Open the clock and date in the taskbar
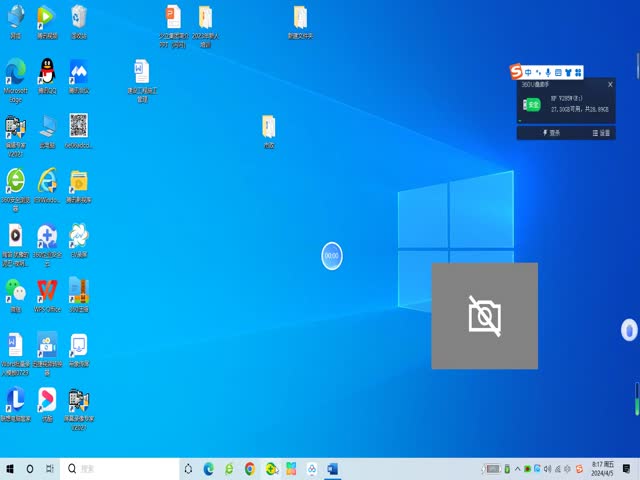This screenshot has height=480, width=640. pyautogui.click(x=604, y=468)
